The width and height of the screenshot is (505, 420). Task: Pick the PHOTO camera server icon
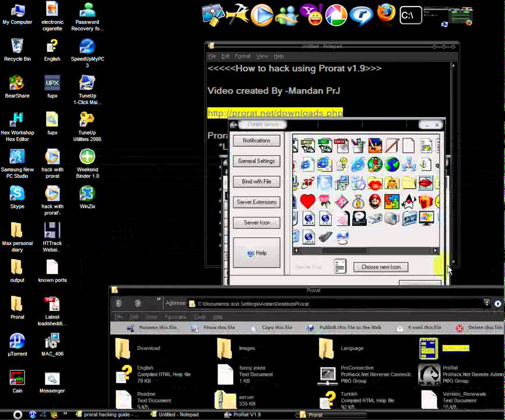[341, 146]
